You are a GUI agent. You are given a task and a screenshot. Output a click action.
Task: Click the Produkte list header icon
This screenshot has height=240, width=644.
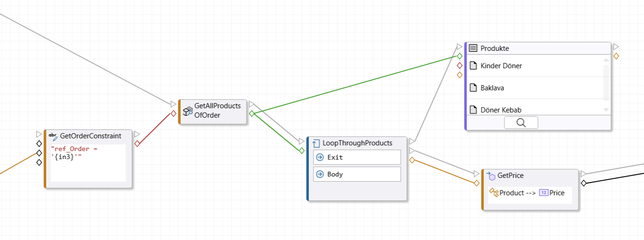coord(473,48)
